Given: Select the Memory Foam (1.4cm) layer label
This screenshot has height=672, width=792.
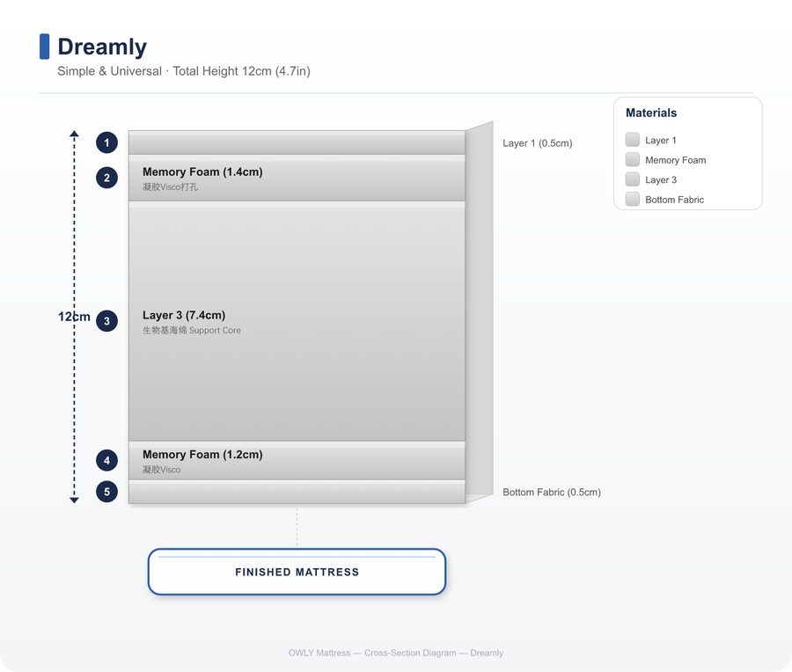Looking at the screenshot, I should [202, 172].
